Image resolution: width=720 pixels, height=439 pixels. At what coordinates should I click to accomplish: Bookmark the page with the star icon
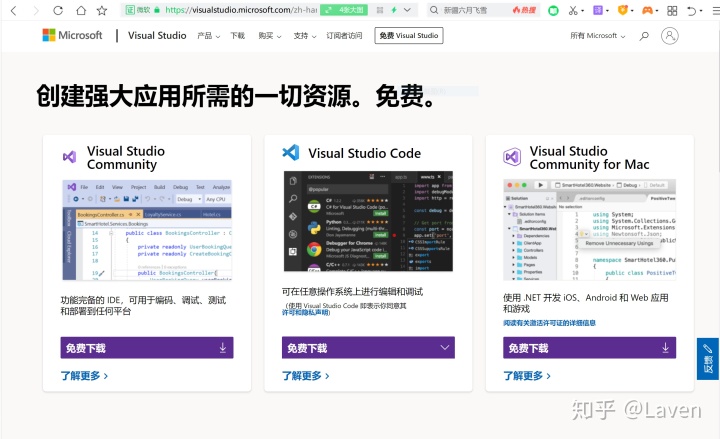[102, 10]
